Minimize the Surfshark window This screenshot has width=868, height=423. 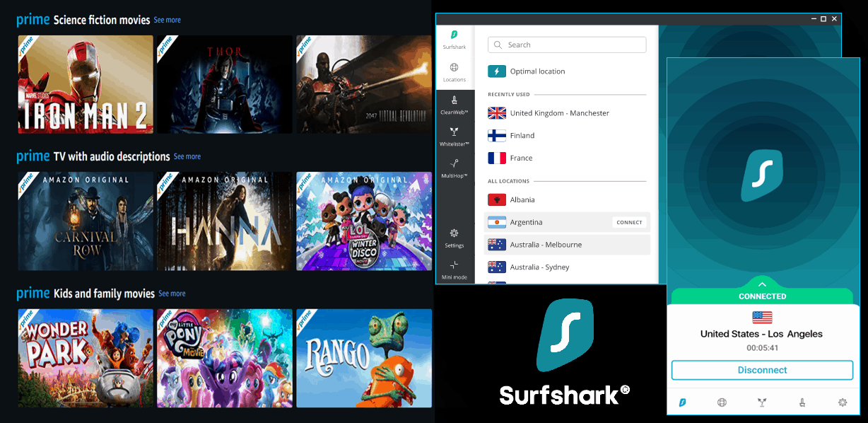coord(812,18)
